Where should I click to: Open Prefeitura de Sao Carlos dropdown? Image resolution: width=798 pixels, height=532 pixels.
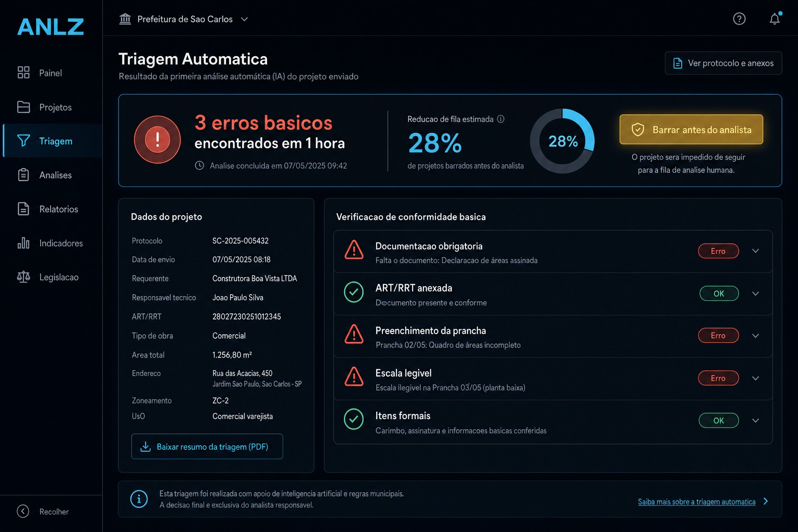[x=183, y=19]
